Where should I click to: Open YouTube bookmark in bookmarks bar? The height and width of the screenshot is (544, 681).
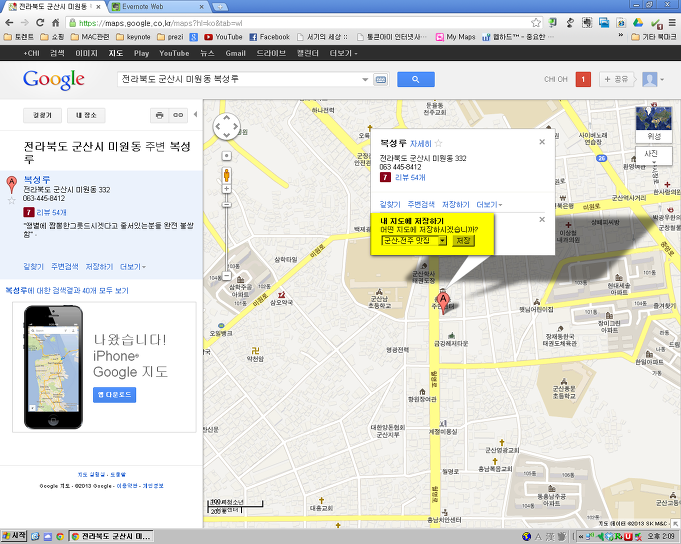pyautogui.click(x=223, y=37)
